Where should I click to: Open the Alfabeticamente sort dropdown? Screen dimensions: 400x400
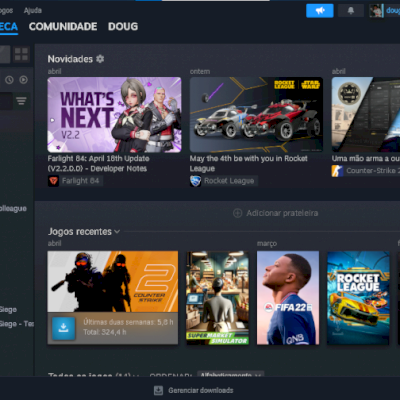tap(230, 374)
